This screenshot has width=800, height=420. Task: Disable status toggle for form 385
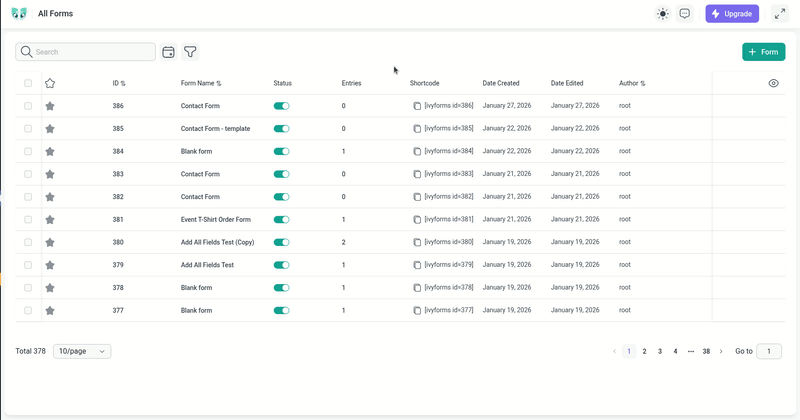pyautogui.click(x=281, y=128)
